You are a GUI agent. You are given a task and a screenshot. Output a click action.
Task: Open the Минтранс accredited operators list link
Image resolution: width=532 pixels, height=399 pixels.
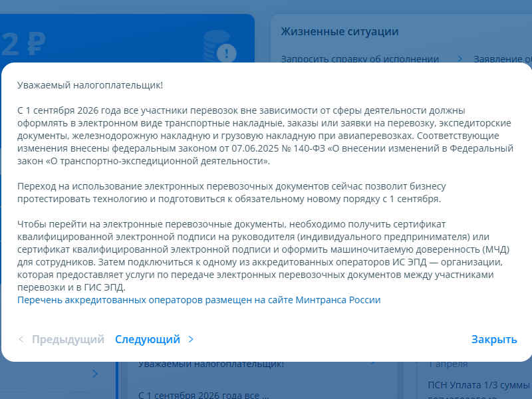[x=199, y=300]
